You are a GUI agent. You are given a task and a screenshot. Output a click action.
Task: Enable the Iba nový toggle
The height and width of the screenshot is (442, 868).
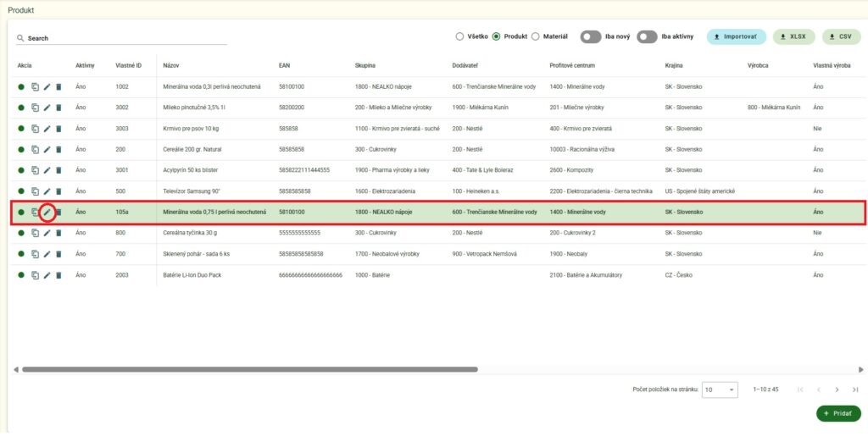[590, 36]
